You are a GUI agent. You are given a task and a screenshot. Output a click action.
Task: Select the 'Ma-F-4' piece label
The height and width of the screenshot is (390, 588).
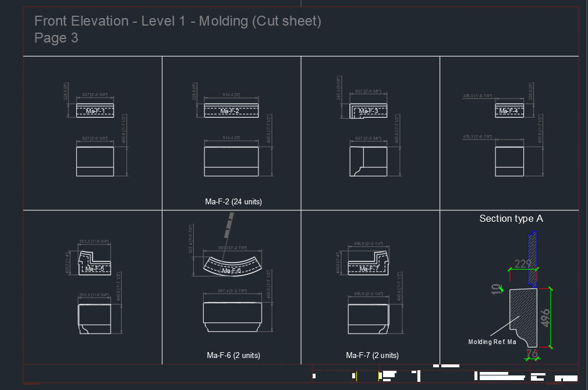(508, 111)
